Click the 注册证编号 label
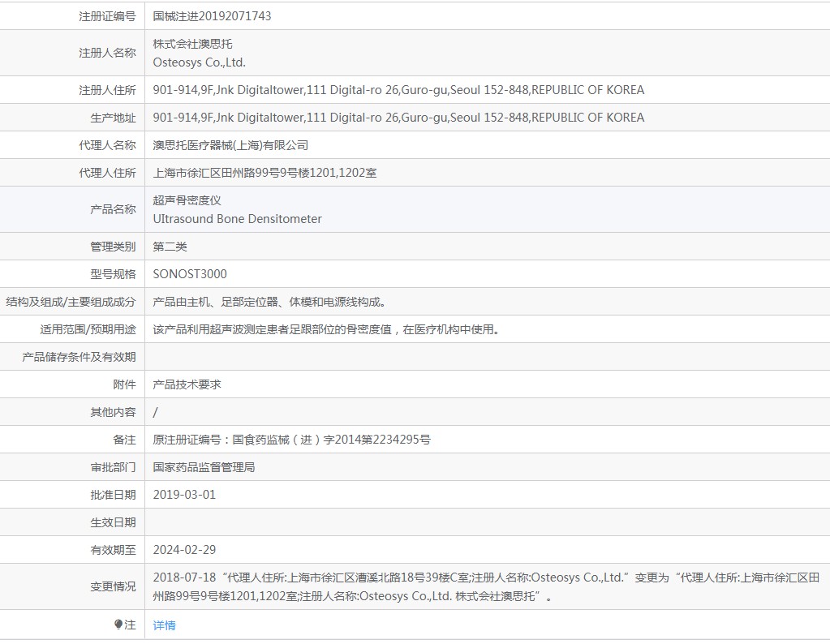This screenshot has width=830, height=644. click(107, 16)
